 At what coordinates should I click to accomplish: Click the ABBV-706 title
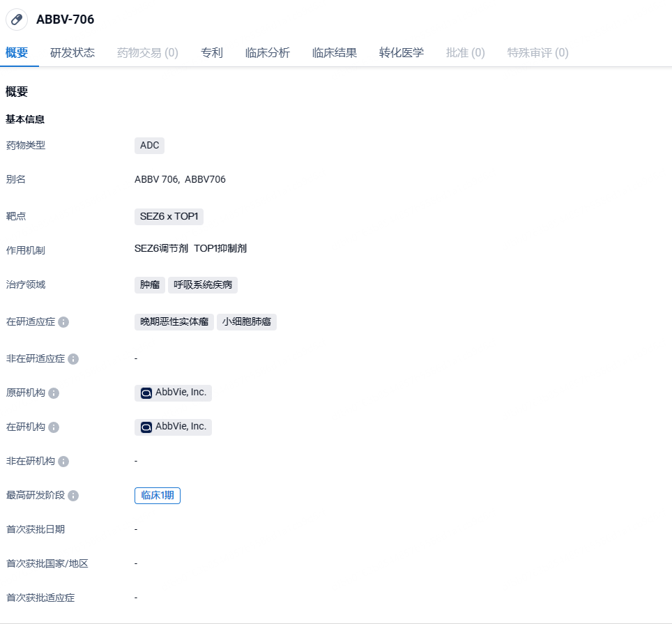[x=65, y=20]
